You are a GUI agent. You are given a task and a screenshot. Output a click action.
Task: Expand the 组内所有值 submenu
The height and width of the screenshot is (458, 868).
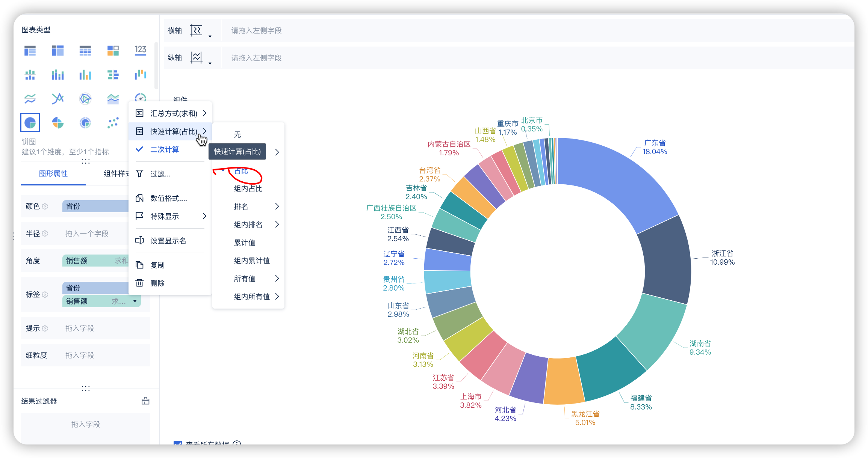click(x=248, y=297)
